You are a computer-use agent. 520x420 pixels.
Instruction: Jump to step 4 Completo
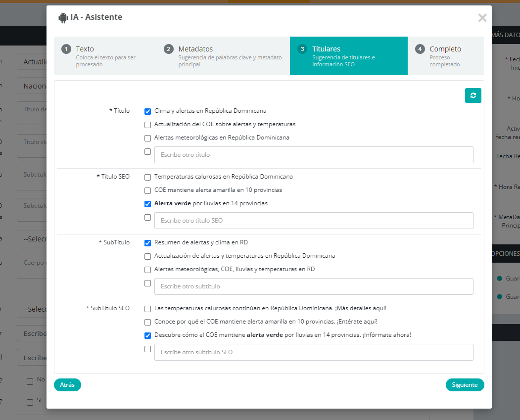pyautogui.click(x=445, y=56)
